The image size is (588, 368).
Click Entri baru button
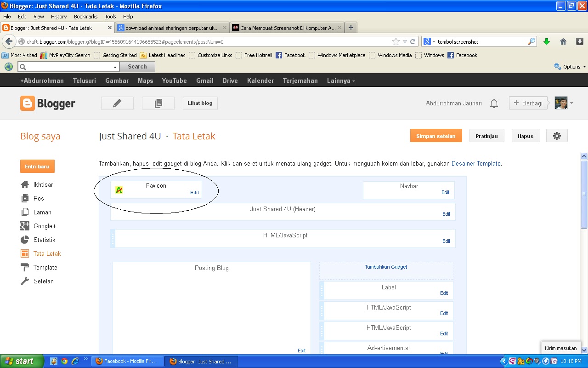pos(37,166)
